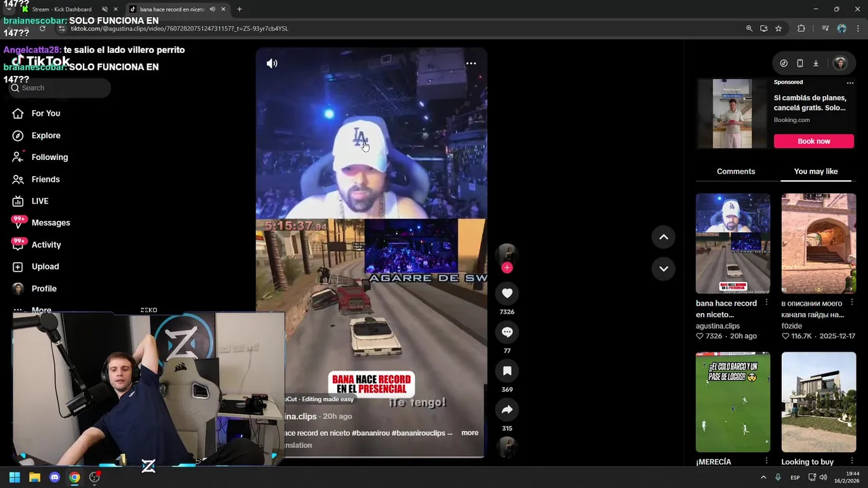Open ESP keyboard language selector
The image size is (868, 488).
point(795,477)
